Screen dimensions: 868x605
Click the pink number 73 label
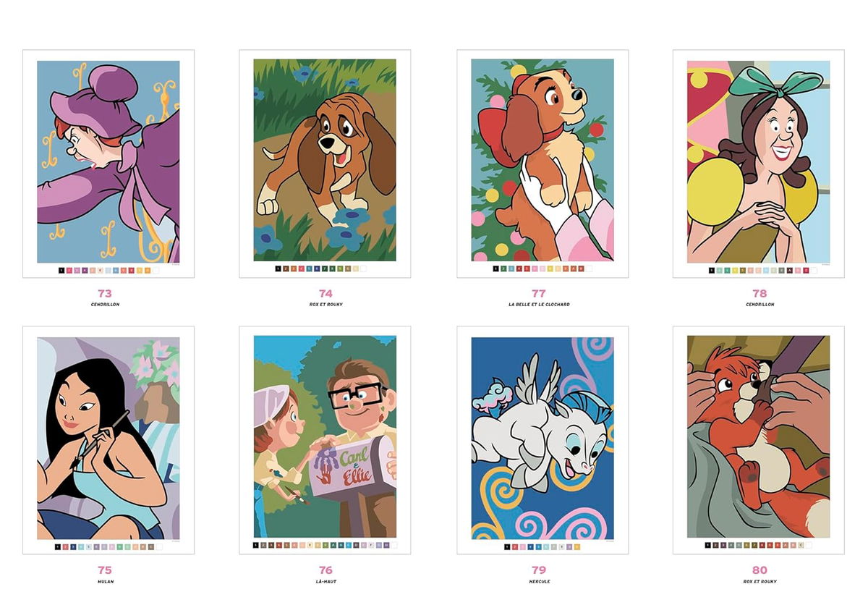105,293
